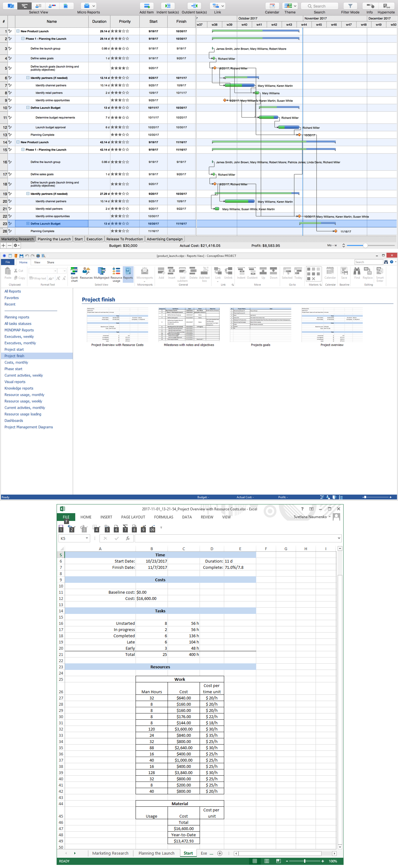Adjust the Mac Gantt timeline zoom slider

[x=365, y=245]
